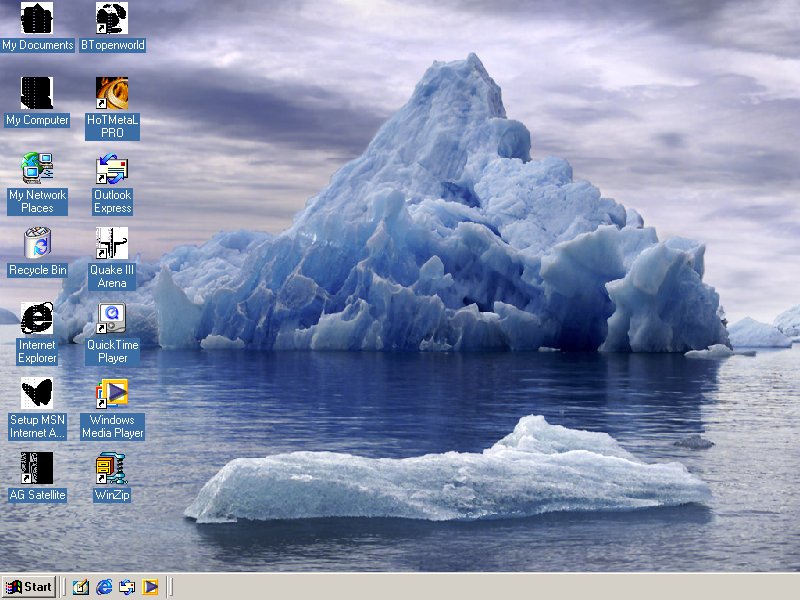Launch Outlook Express from the Quick Launch bar
The width and height of the screenshot is (800, 600).
tap(127, 587)
